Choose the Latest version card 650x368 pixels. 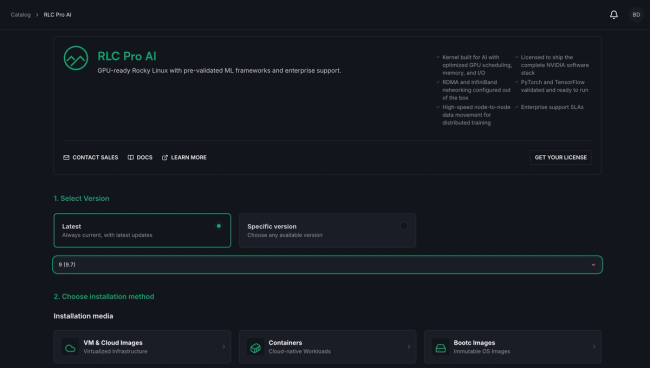click(142, 230)
